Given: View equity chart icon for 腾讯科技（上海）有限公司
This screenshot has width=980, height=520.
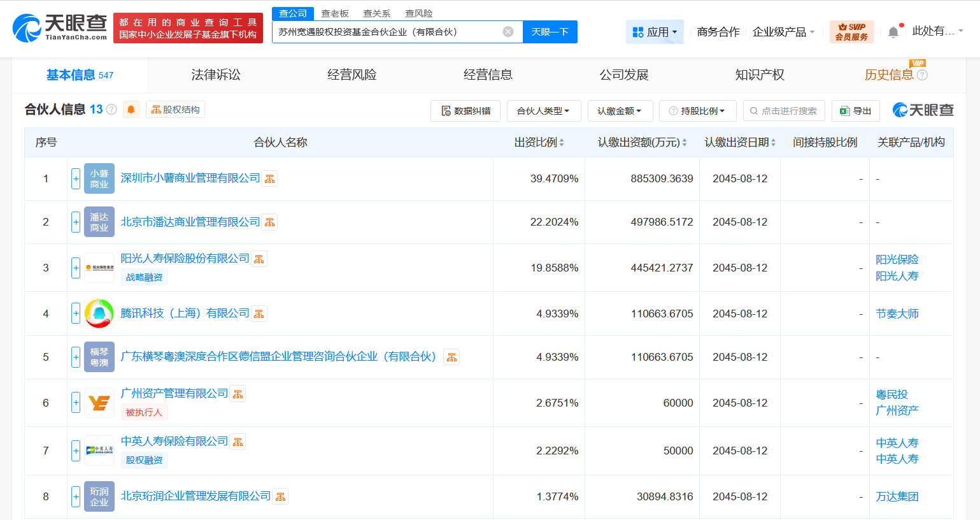Looking at the screenshot, I should [x=259, y=313].
